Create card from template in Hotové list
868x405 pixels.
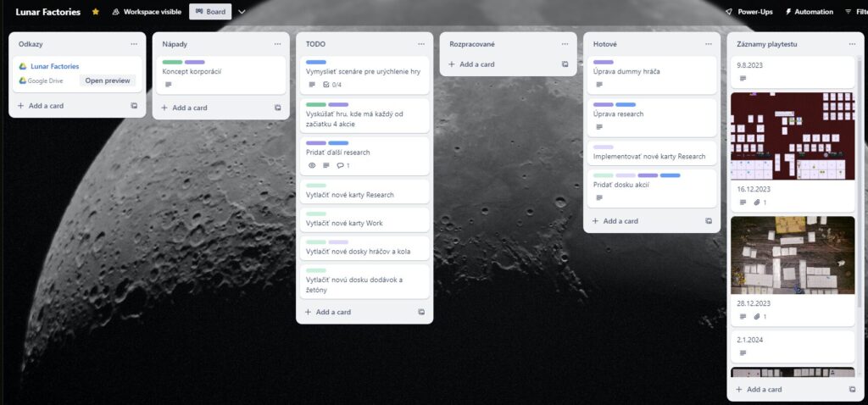pos(709,221)
